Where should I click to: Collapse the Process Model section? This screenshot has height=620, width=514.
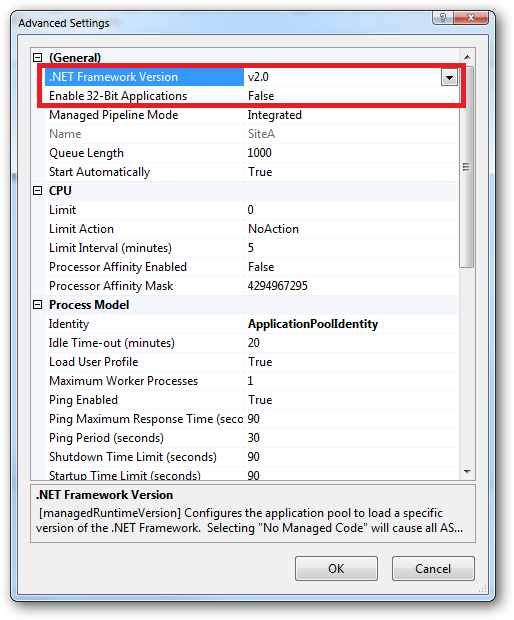[38, 304]
